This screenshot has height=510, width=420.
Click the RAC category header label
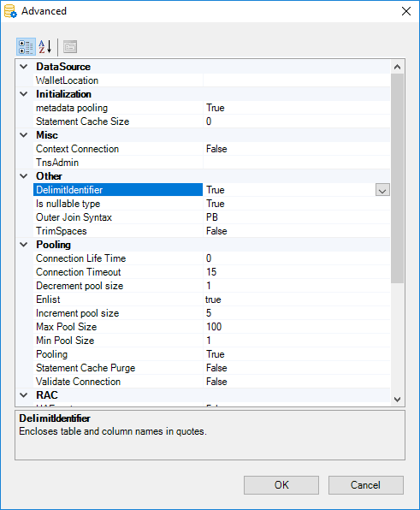(47, 394)
